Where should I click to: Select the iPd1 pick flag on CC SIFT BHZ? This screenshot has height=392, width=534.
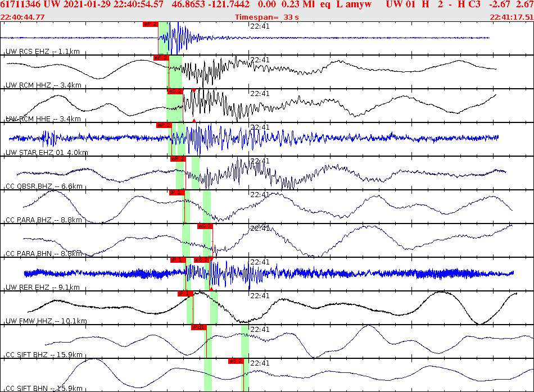point(198,327)
